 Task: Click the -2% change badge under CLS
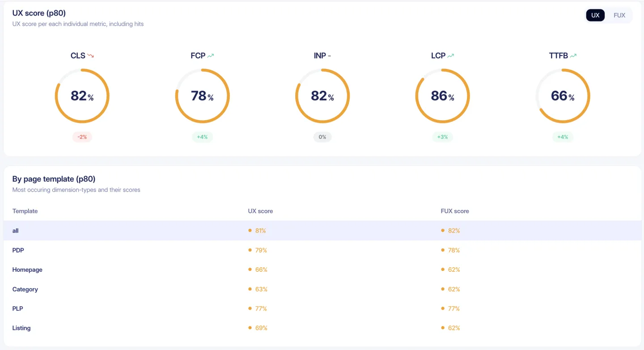point(82,137)
